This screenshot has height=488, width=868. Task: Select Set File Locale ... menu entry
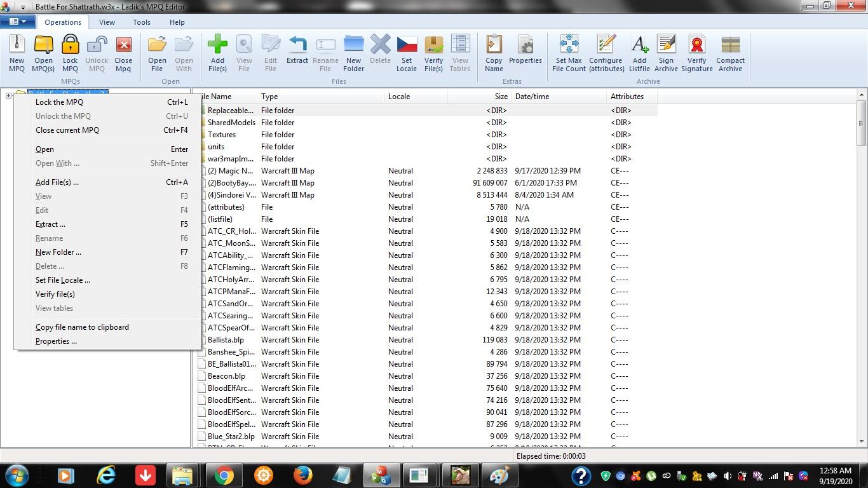click(107, 280)
